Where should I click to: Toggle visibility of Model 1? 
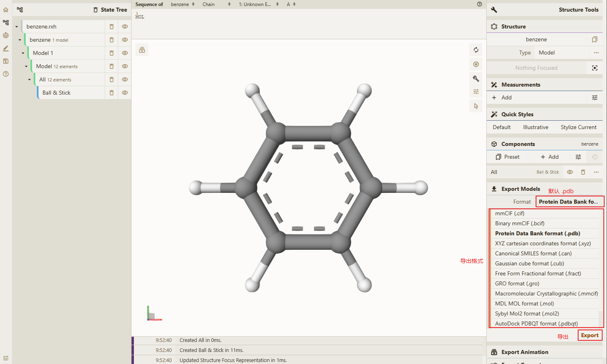[125, 53]
